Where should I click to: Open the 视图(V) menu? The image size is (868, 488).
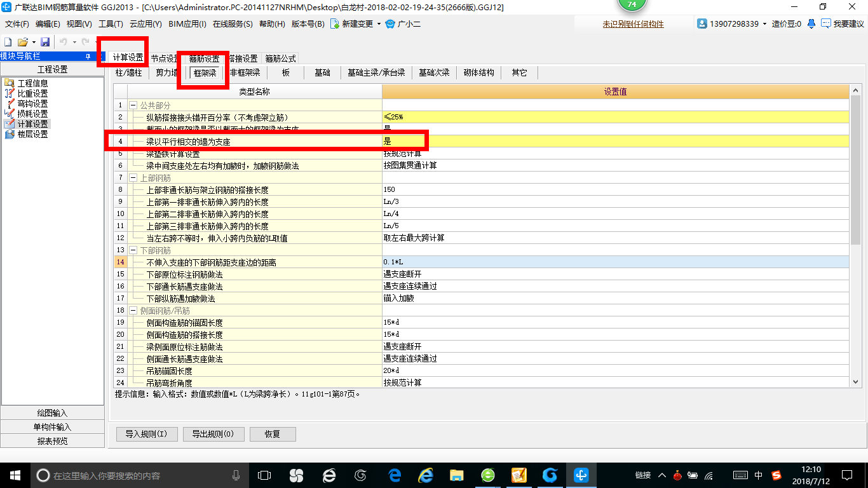[x=79, y=24]
